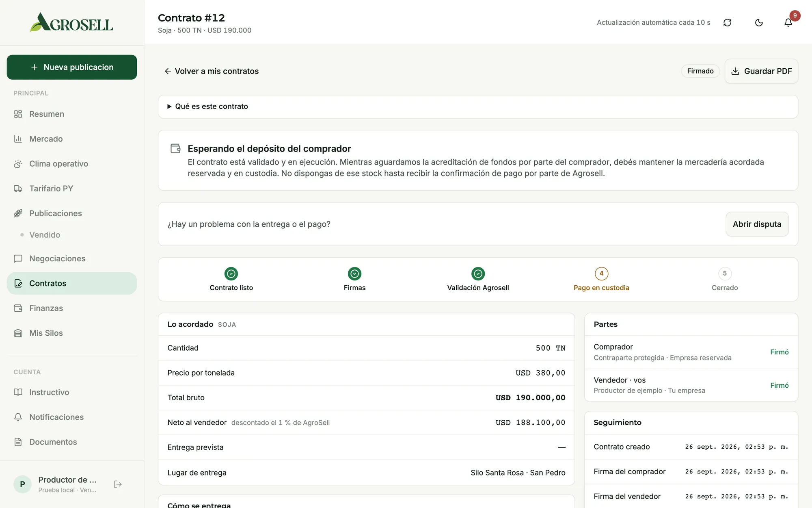Click the Firmado status badge

coord(700,71)
